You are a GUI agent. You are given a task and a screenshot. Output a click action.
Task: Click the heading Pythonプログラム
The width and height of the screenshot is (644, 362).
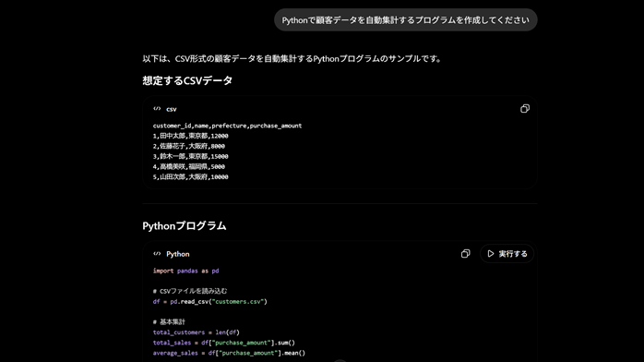tap(184, 225)
